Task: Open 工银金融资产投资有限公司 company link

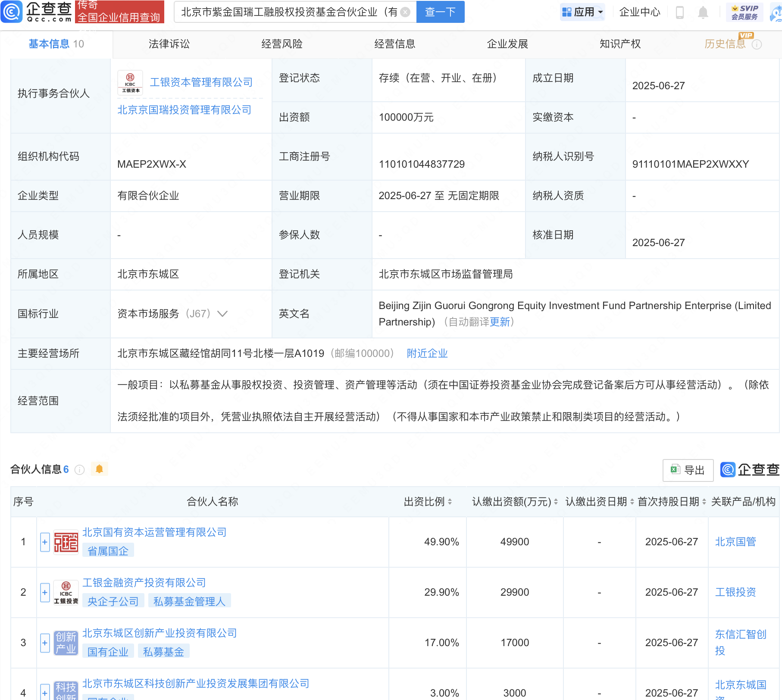Action: (x=144, y=583)
